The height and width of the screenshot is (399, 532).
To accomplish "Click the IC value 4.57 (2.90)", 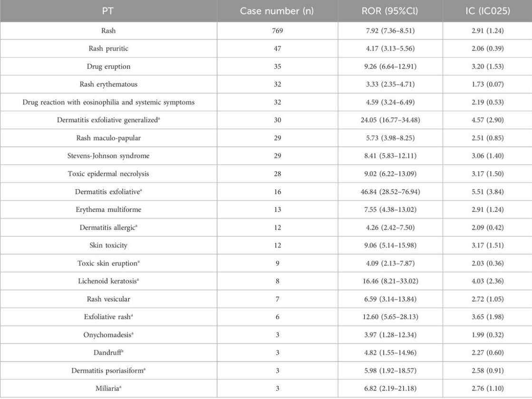I will [x=488, y=120].
